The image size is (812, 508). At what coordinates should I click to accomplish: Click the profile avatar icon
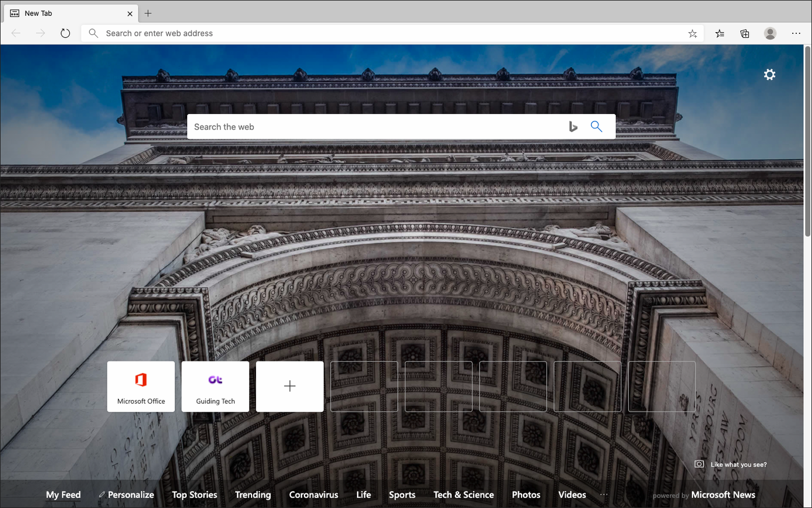point(770,33)
